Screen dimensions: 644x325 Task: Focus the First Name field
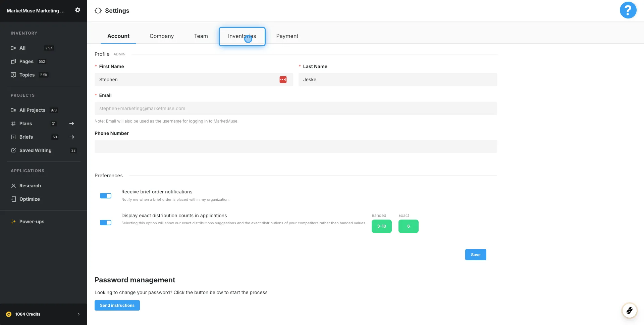pyautogui.click(x=194, y=80)
